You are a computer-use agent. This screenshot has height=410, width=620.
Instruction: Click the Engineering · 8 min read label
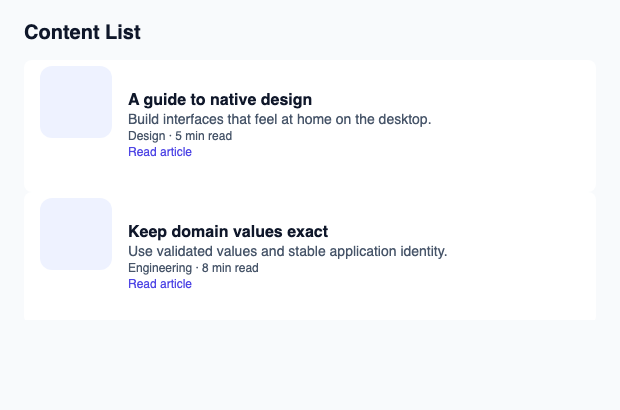click(193, 268)
